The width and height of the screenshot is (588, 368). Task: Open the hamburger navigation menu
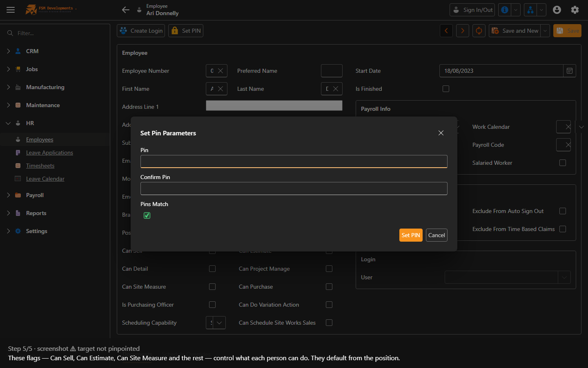[x=11, y=10]
